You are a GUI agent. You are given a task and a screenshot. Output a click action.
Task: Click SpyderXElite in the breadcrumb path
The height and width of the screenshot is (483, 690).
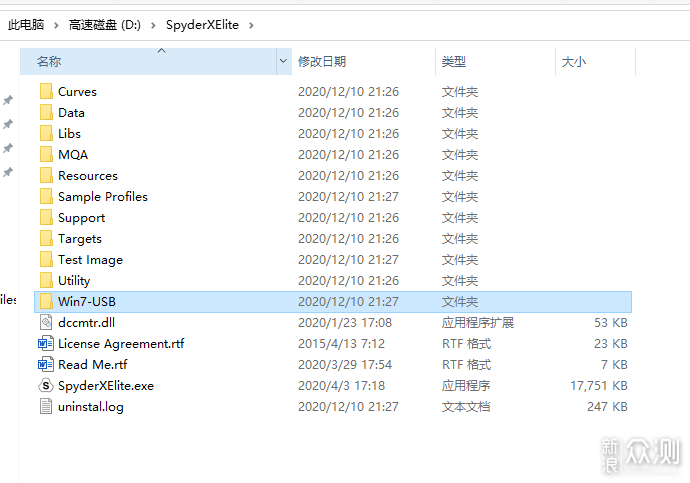[x=202, y=25]
